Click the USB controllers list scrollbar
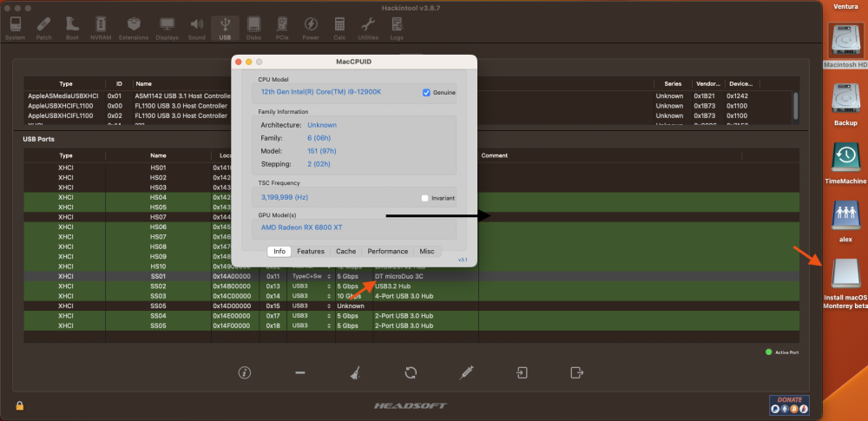 tap(795, 106)
